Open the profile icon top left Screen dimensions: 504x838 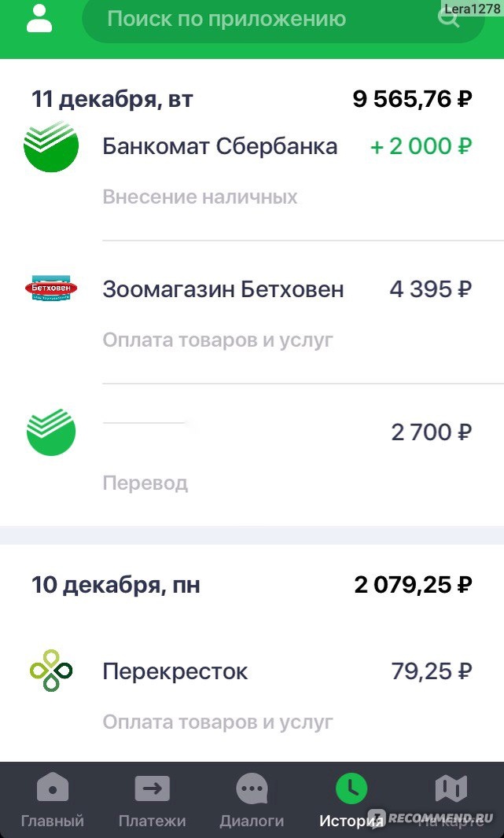click(37, 17)
